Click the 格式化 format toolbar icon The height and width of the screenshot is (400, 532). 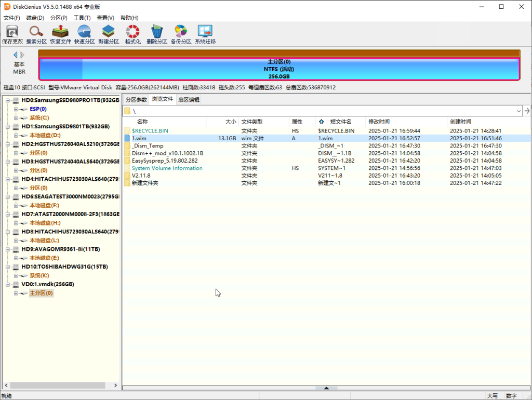point(132,34)
